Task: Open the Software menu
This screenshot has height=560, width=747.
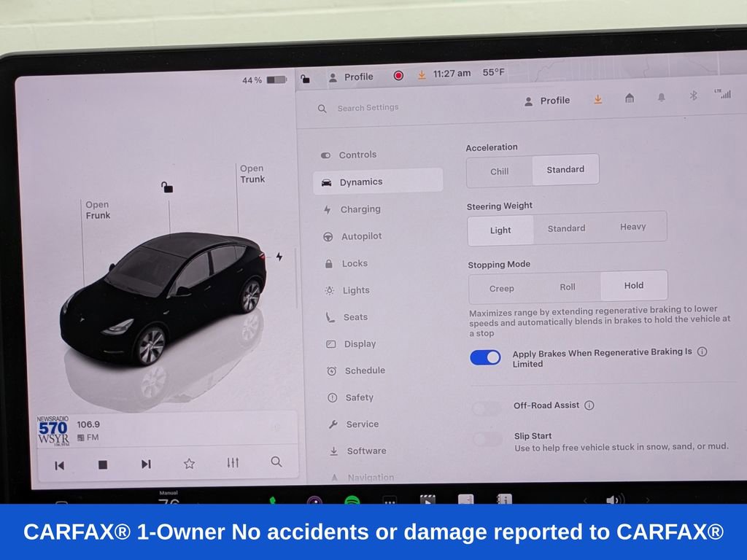Action: click(x=366, y=451)
